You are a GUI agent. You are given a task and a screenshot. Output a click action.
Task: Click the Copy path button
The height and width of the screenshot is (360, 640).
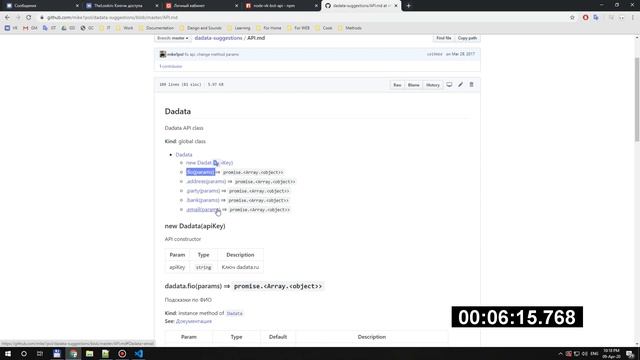467,38
